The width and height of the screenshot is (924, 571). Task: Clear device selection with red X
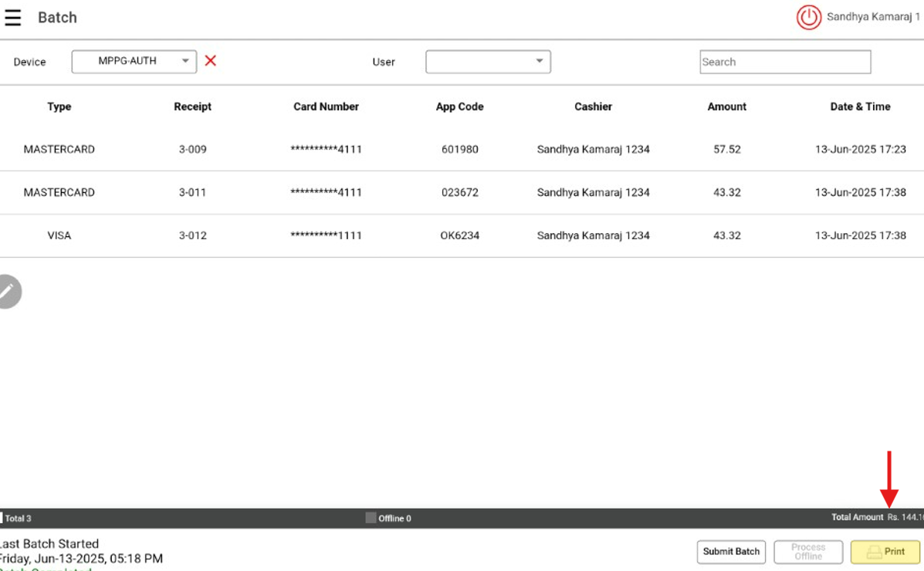210,61
